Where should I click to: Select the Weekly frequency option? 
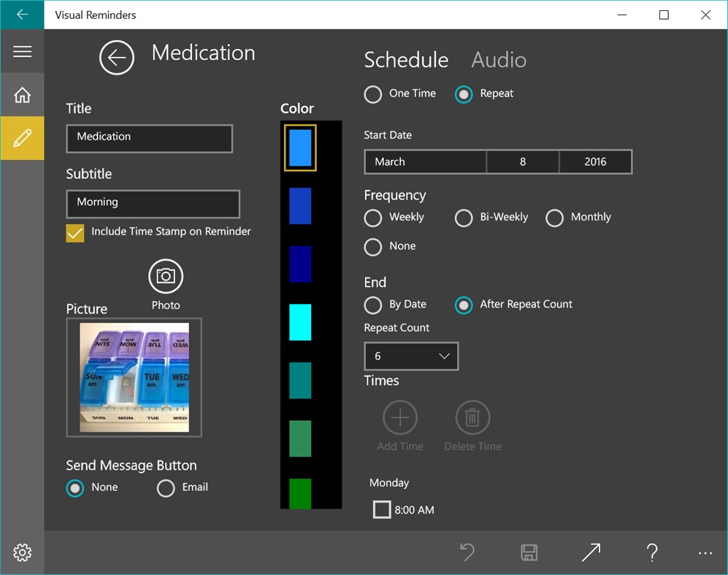tap(373, 218)
